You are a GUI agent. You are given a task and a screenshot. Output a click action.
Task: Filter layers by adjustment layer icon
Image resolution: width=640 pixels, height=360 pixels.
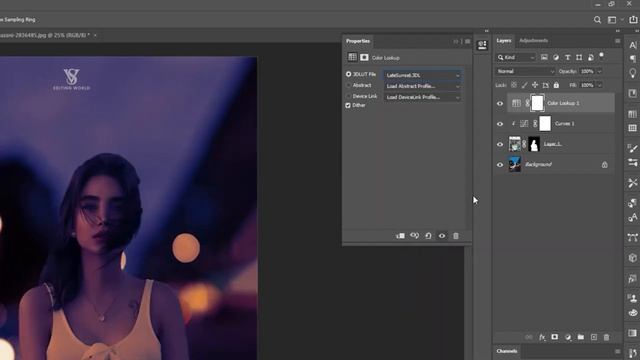pyautogui.click(x=556, y=58)
